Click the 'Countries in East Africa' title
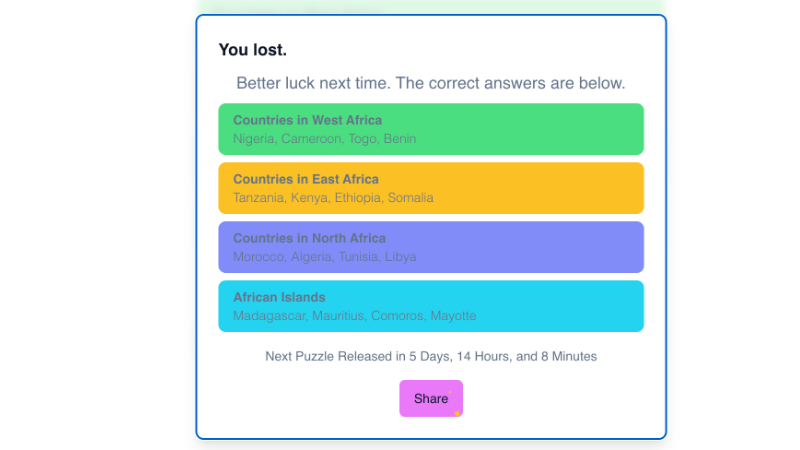The height and width of the screenshot is (450, 800). click(x=305, y=179)
